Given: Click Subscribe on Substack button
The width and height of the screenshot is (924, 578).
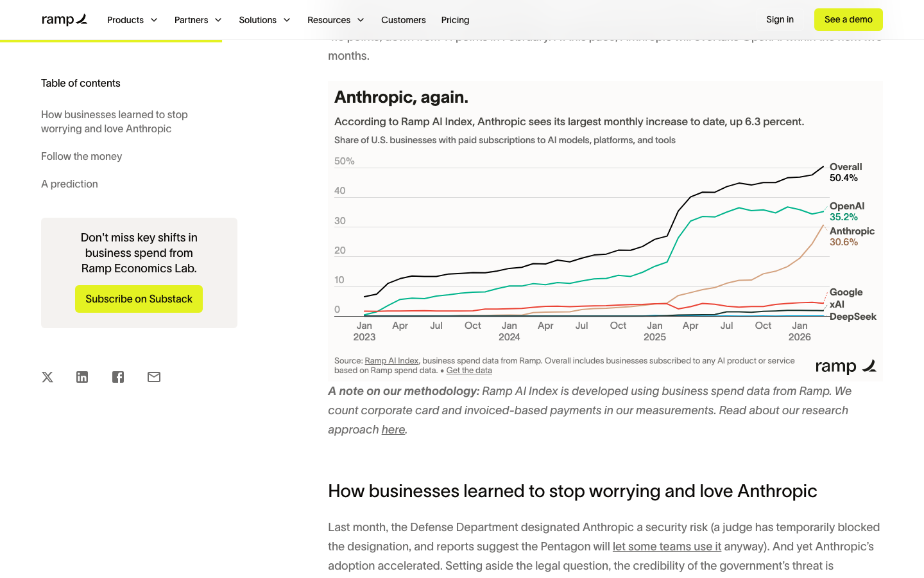Looking at the screenshot, I should (139, 299).
